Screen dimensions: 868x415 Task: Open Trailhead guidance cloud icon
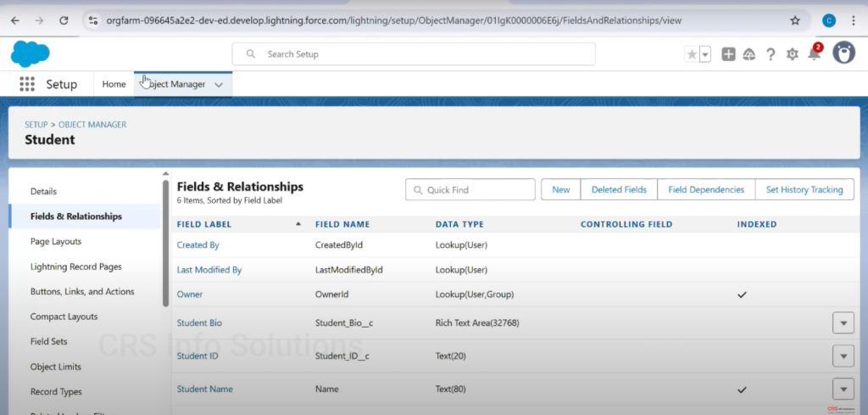[749, 54]
